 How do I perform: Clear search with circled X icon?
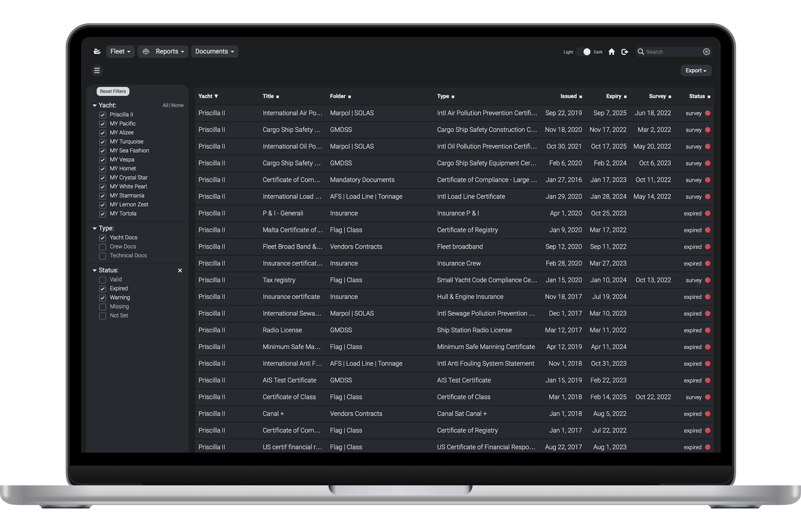pyautogui.click(x=706, y=52)
